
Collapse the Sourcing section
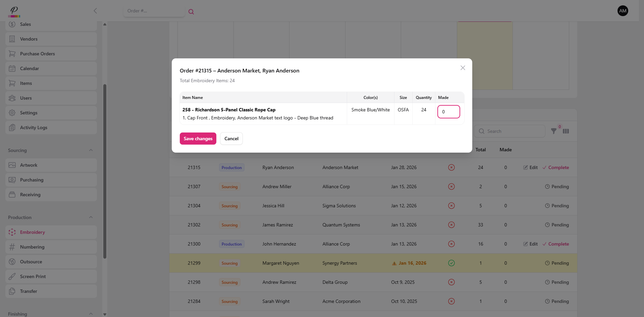click(91, 150)
